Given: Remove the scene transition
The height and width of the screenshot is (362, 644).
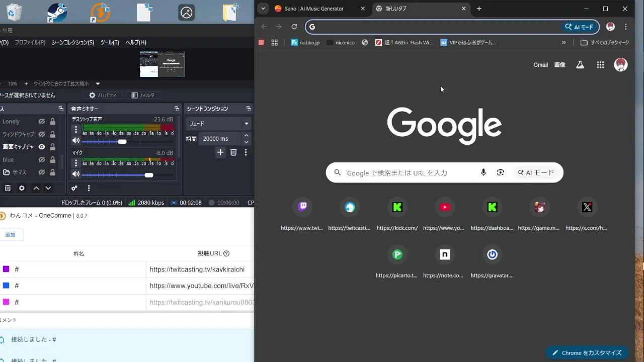Looking at the screenshot, I should pyautogui.click(x=233, y=152).
